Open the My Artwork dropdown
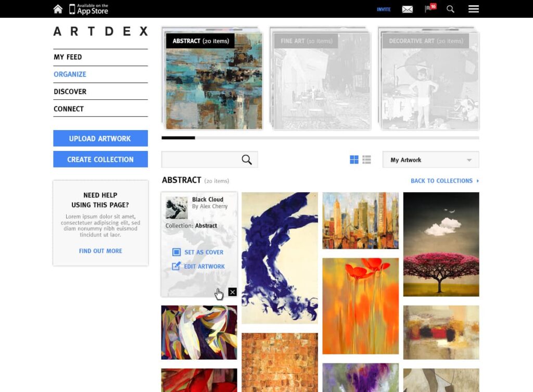 click(430, 160)
